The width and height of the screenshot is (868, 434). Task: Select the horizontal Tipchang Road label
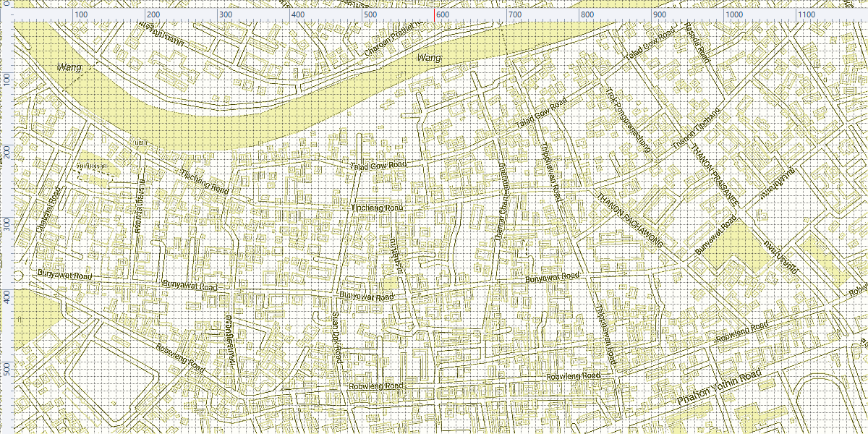click(x=376, y=208)
